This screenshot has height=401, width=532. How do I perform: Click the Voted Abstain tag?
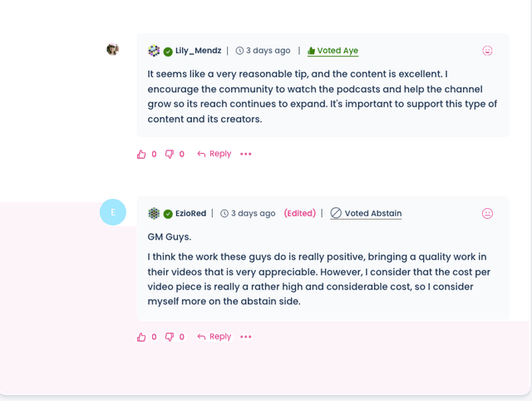coord(366,214)
